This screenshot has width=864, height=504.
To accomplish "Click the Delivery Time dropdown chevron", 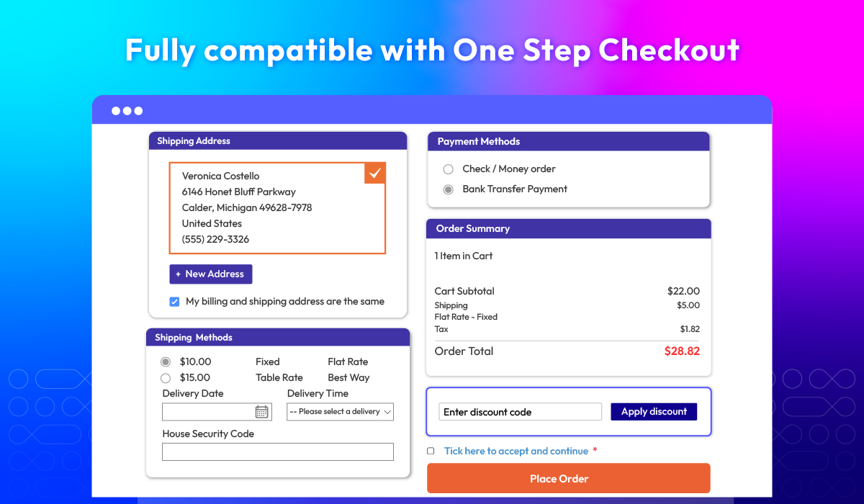I will click(x=387, y=412).
